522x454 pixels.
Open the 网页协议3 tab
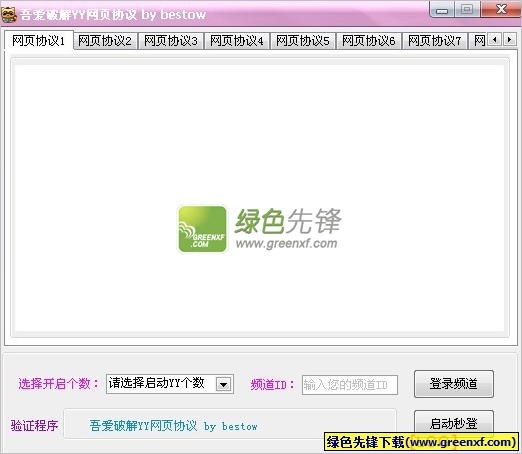coord(171,41)
